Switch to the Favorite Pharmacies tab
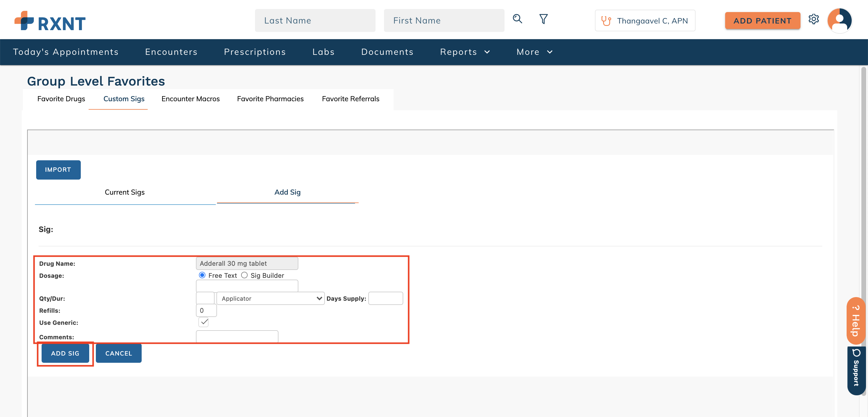Screen dimensions: 868x417 [x=270, y=99]
